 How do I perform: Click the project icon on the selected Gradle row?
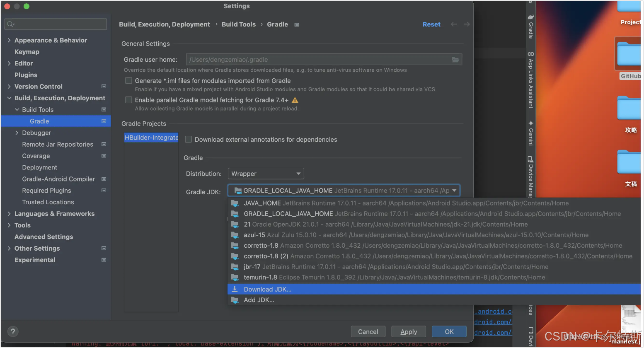pos(104,121)
